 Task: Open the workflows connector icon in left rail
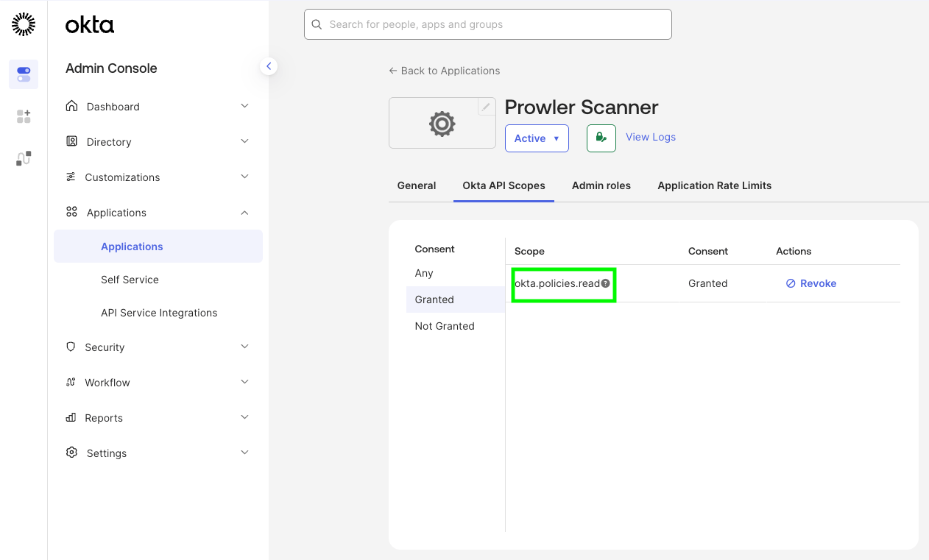click(x=24, y=158)
